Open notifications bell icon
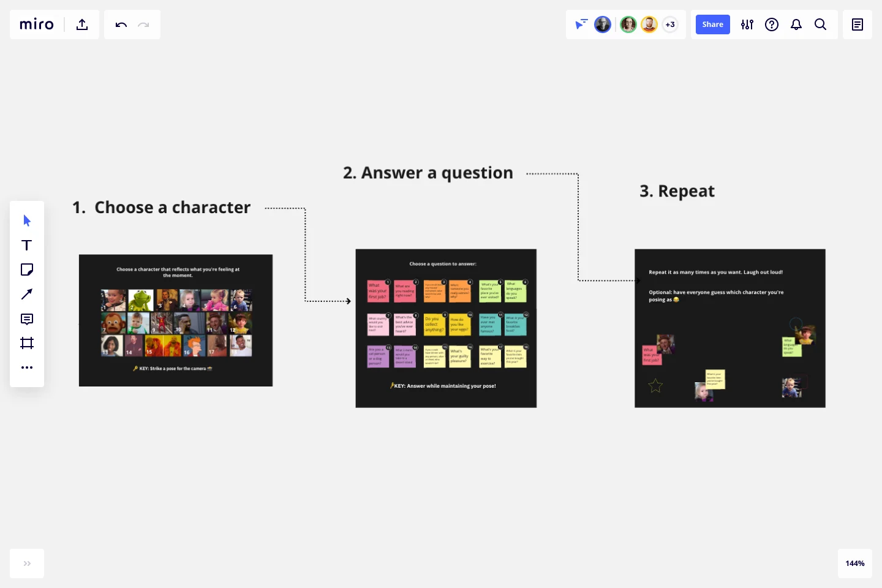Image resolution: width=882 pixels, height=588 pixels. point(796,24)
